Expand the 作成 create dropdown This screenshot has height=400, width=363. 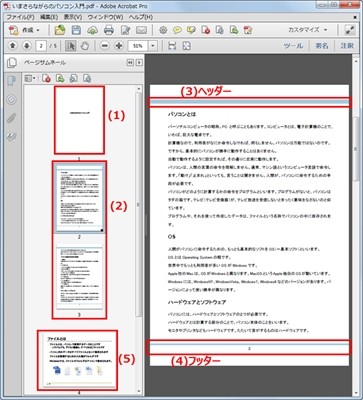25,30
